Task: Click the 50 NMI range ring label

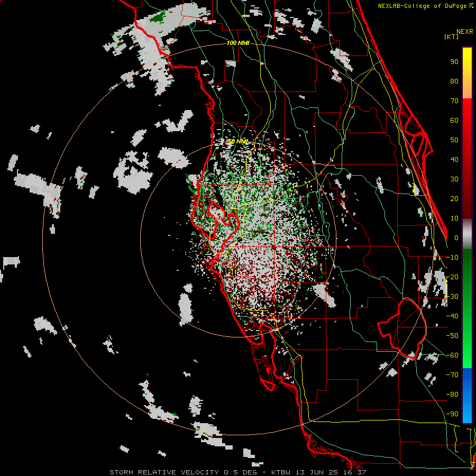Action: coord(238,141)
